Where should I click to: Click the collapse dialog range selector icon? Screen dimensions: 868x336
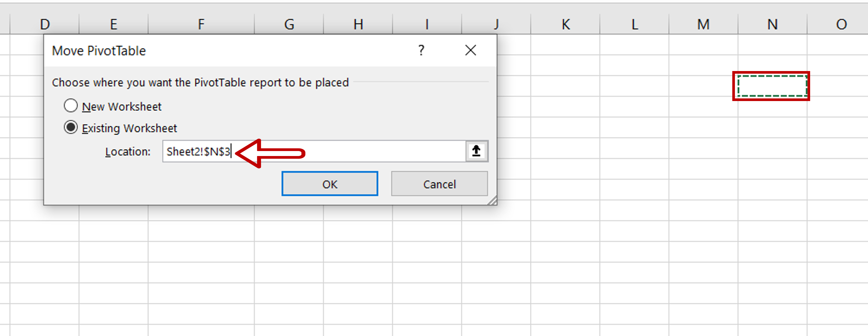(476, 151)
